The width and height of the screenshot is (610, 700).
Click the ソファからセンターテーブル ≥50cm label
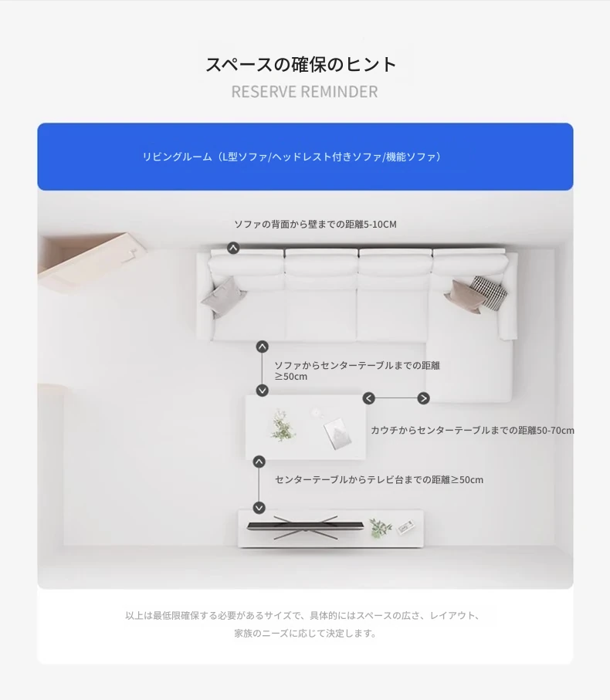(358, 370)
